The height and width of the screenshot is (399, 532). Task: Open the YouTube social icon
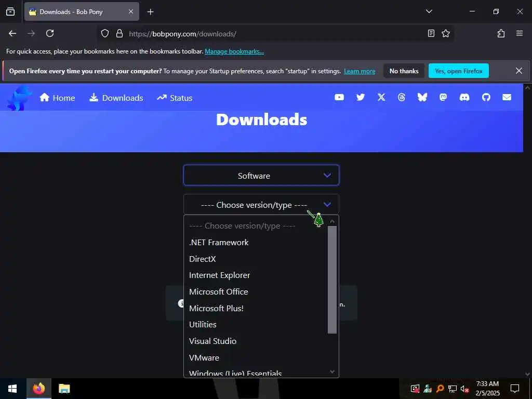click(x=339, y=97)
